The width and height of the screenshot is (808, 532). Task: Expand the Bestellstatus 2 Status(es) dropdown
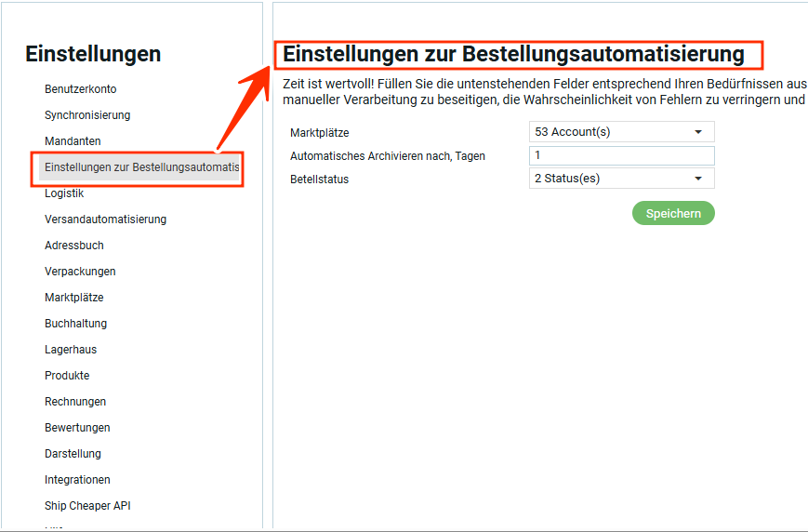click(x=621, y=179)
